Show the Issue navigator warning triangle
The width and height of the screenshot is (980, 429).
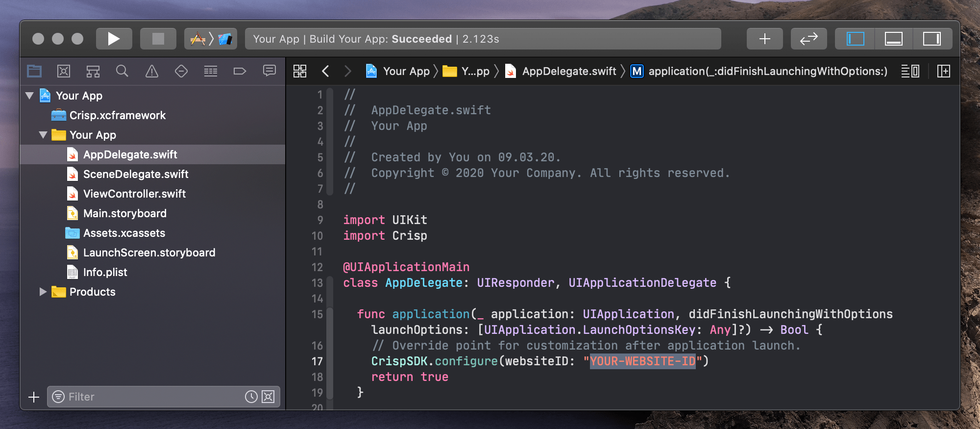tap(152, 71)
